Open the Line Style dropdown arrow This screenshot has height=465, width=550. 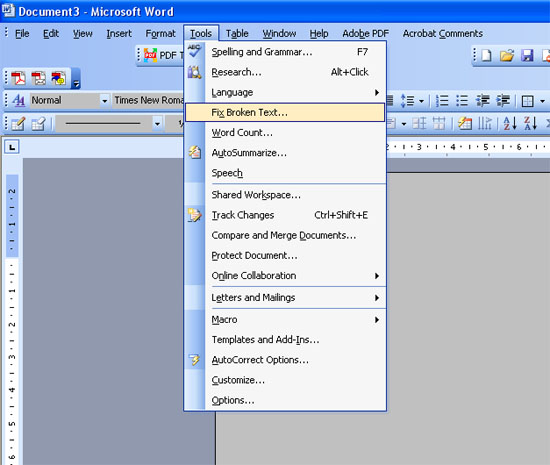157,124
